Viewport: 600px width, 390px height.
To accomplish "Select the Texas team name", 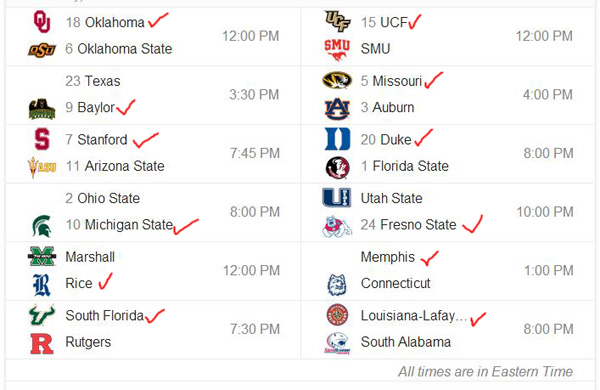I will pos(103,81).
